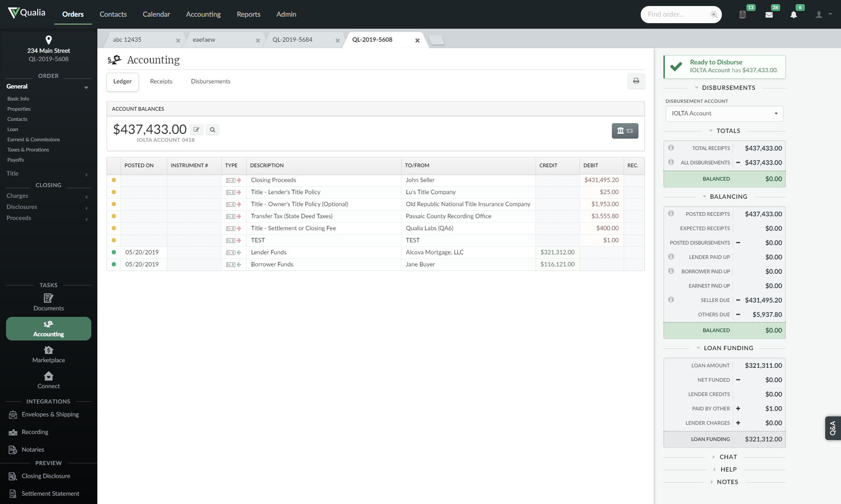This screenshot has height=504, width=841.
Task: Open the Documents task
Action: click(49, 302)
